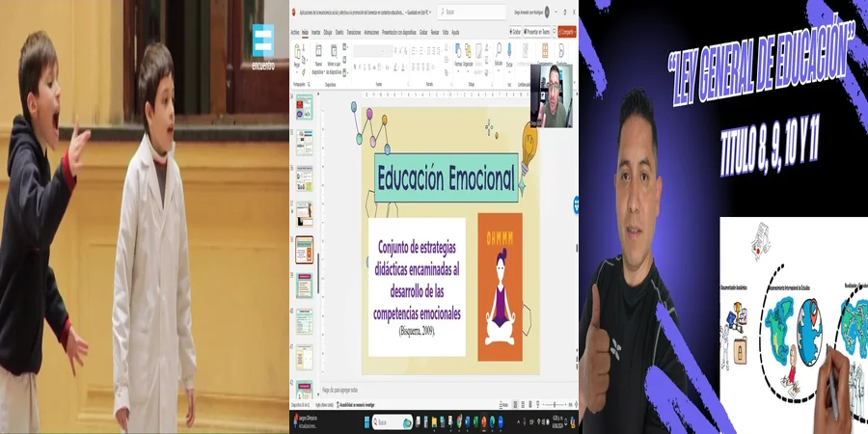Click the notes area "Haga clic para agregar notas"

click(x=339, y=391)
